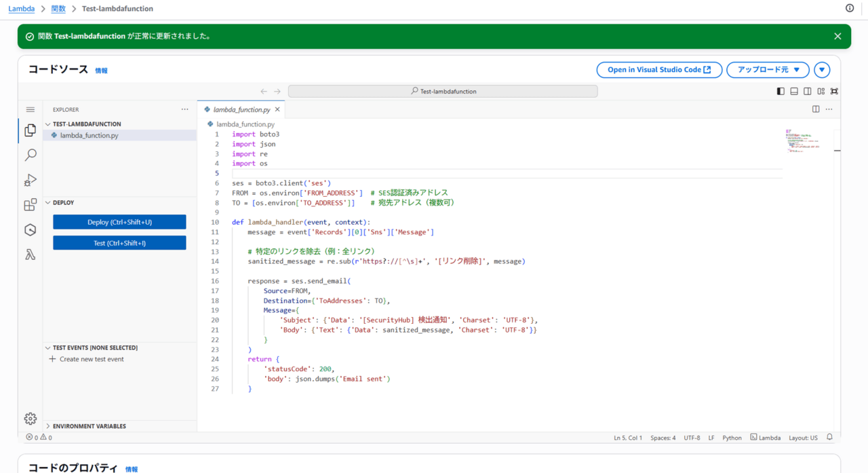Dismiss the green success banner

pos(837,37)
